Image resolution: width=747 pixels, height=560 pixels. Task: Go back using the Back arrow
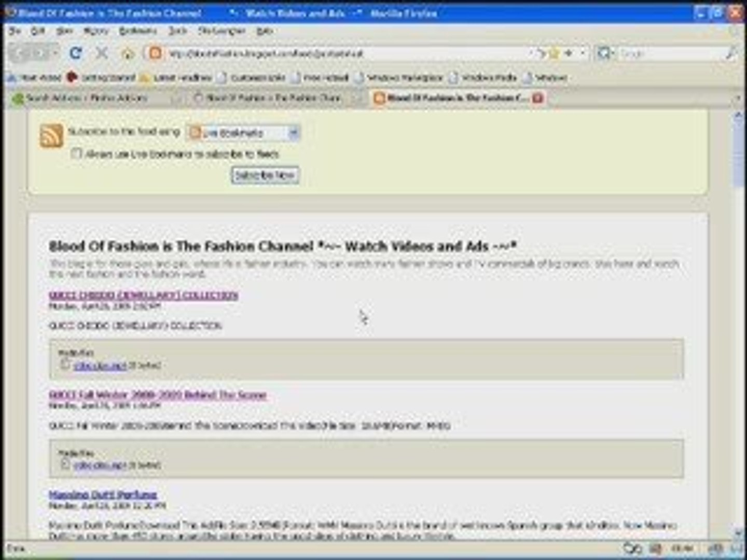point(20,53)
